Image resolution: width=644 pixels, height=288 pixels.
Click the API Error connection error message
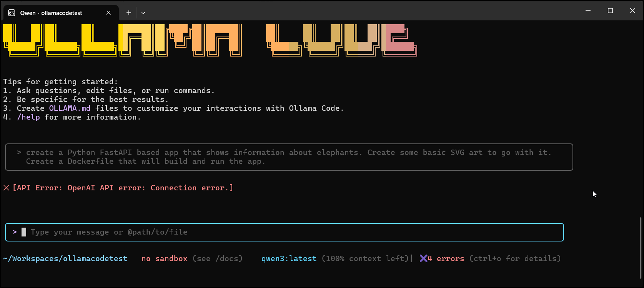tap(123, 188)
